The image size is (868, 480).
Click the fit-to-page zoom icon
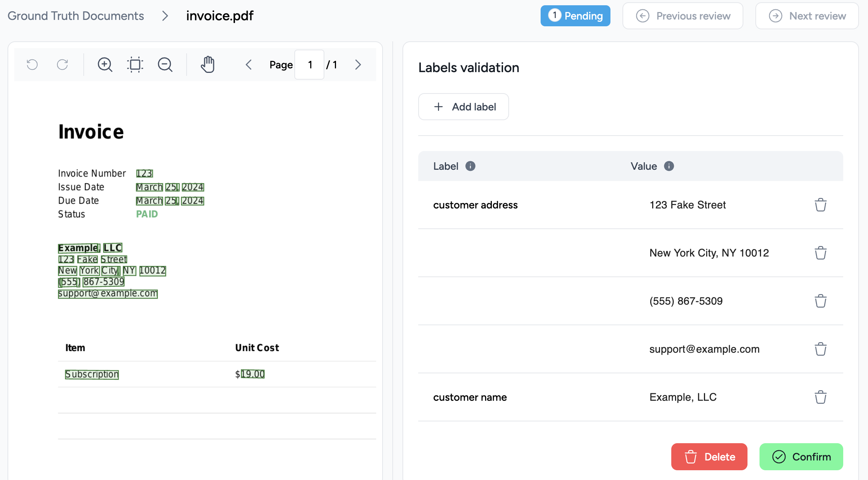click(x=135, y=65)
